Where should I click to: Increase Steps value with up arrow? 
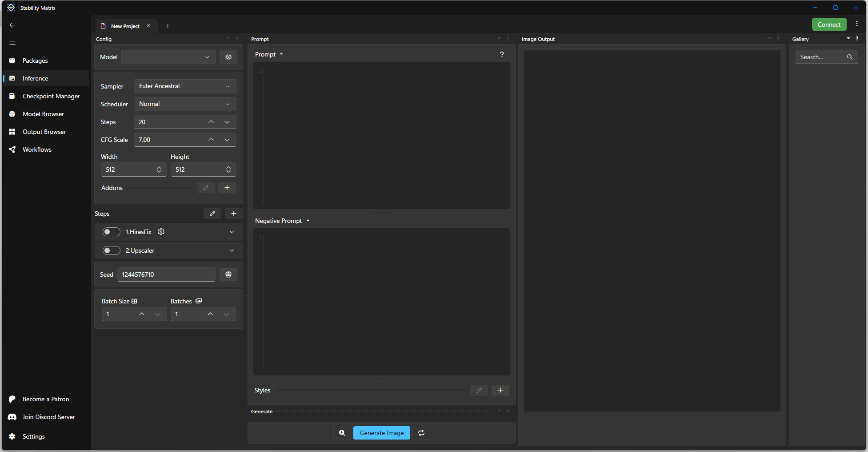pyautogui.click(x=211, y=122)
